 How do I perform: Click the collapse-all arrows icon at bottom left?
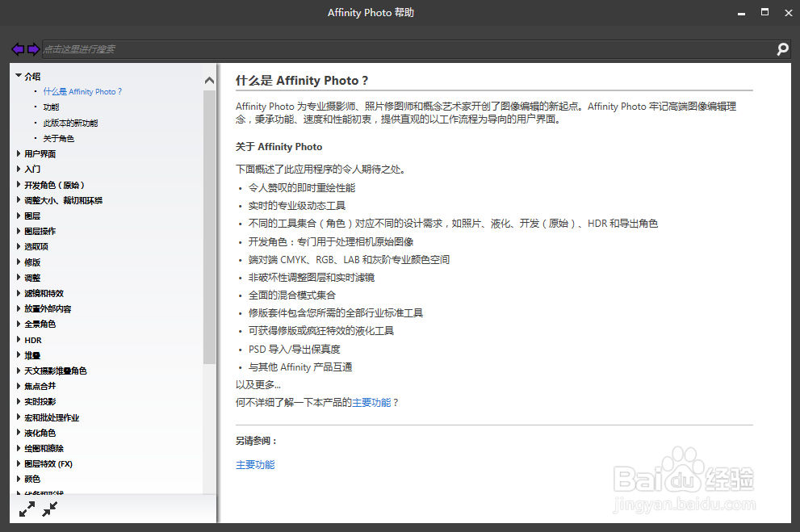coord(50,509)
